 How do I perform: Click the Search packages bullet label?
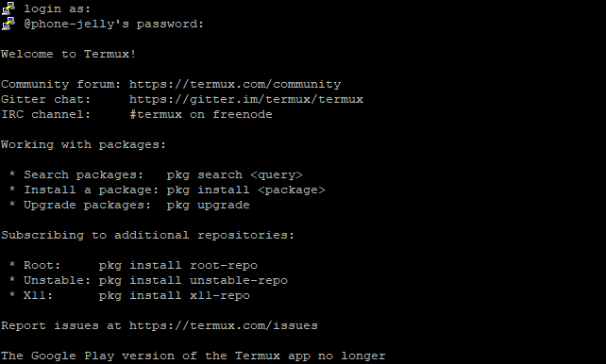click(83, 174)
